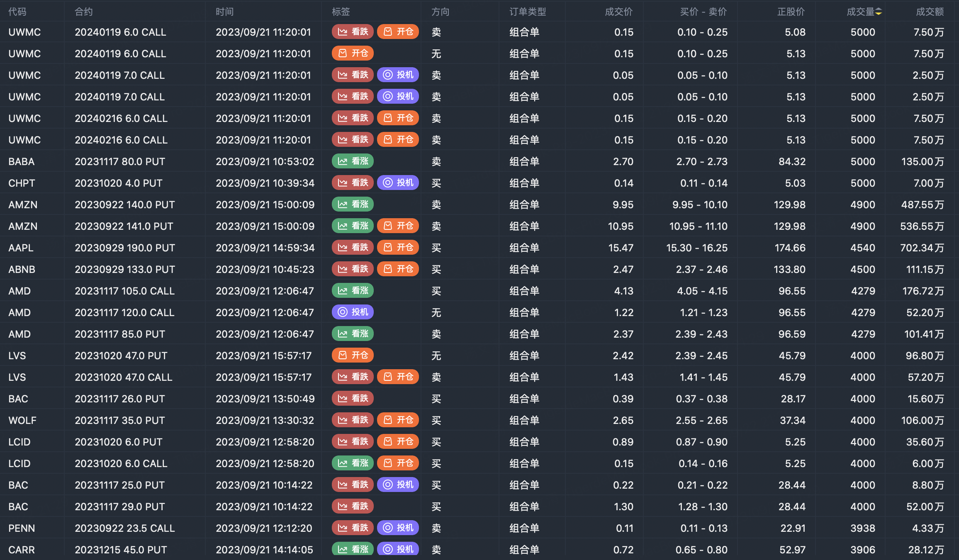Click the 合约 column header
The height and width of the screenshot is (560, 959).
point(84,12)
